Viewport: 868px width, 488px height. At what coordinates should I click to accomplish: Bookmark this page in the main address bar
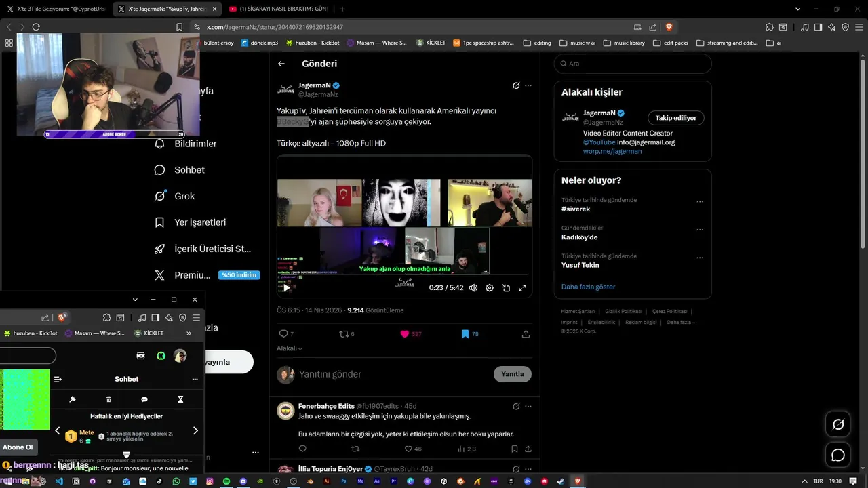[x=179, y=27]
